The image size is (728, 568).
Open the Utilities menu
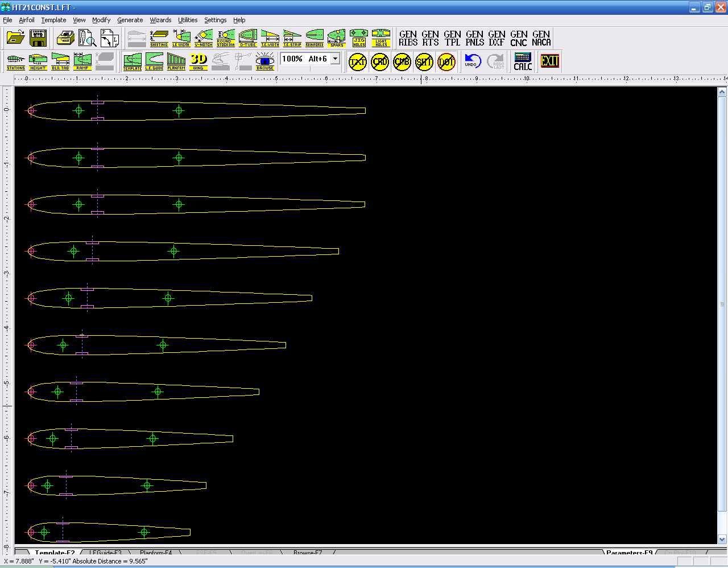point(188,20)
